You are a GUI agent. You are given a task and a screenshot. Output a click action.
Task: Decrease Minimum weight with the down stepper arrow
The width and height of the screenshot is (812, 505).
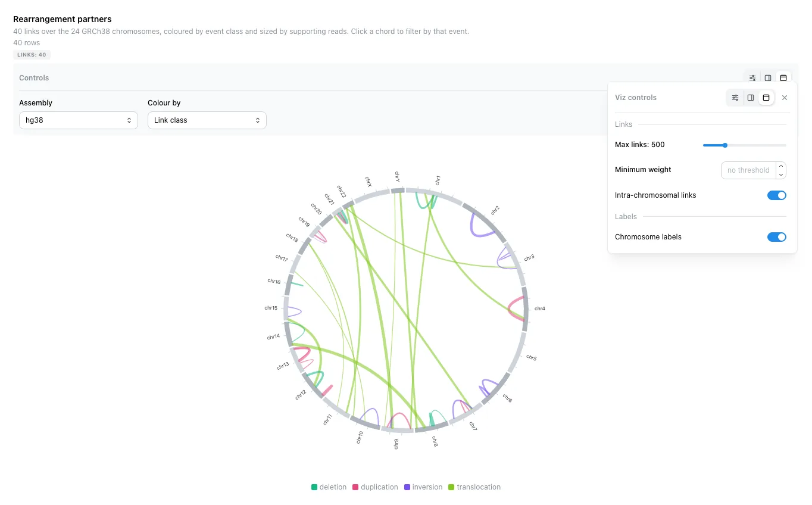pyautogui.click(x=781, y=174)
